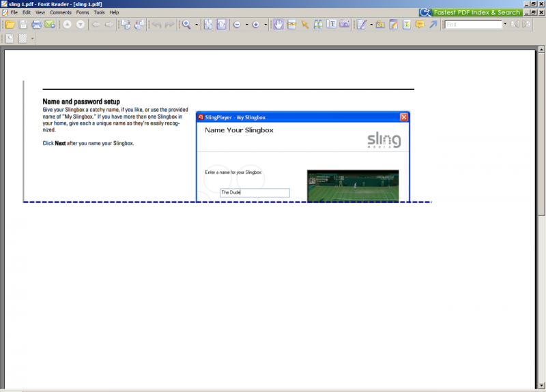Click the Fit Page view icon
Image resolution: width=546 pixels, height=392 pixels.
[x=208, y=25]
